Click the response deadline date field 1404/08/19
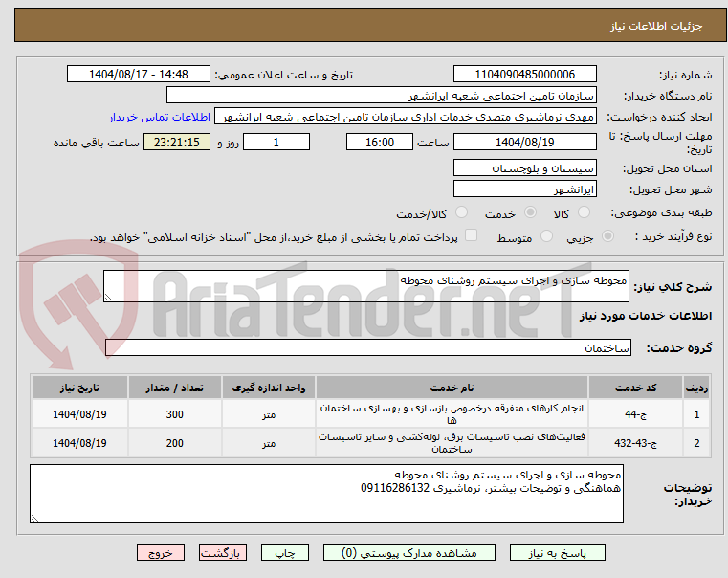Viewport: 728px width, 578px height. (524, 142)
